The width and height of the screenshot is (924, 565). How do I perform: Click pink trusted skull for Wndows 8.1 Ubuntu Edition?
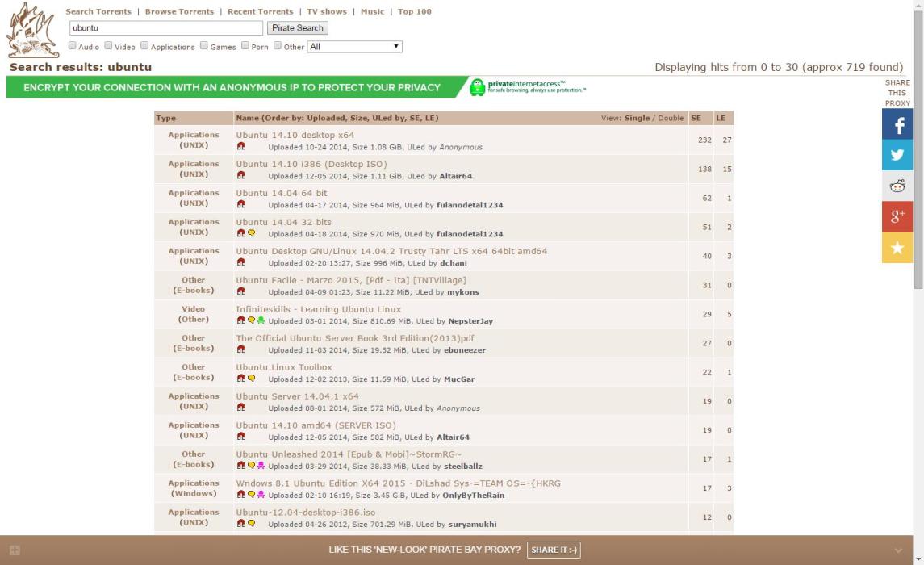coord(261,494)
